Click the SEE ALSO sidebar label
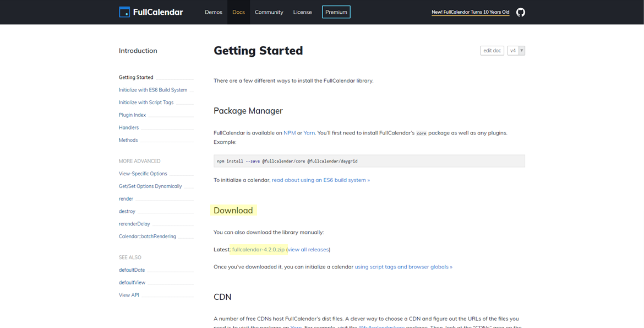644x328 pixels. (130, 257)
